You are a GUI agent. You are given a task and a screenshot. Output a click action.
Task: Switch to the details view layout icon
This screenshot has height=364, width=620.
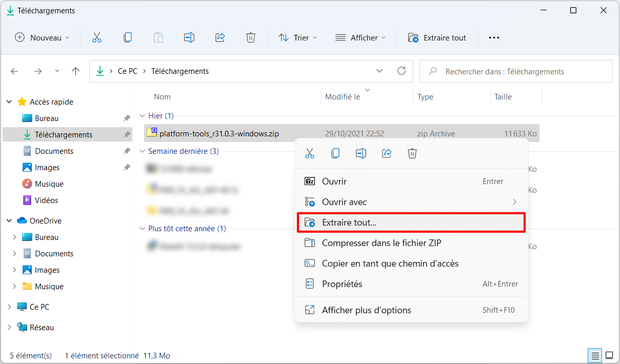(595, 355)
